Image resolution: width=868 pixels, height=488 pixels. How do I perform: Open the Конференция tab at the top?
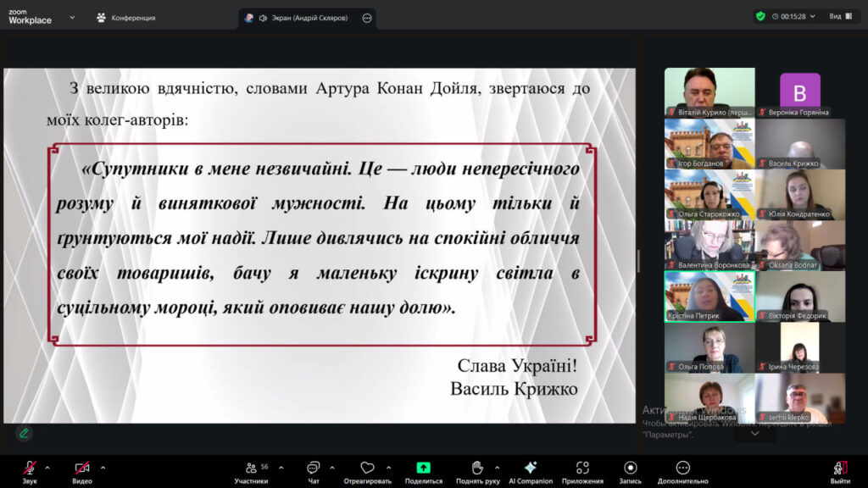pyautogui.click(x=126, y=18)
